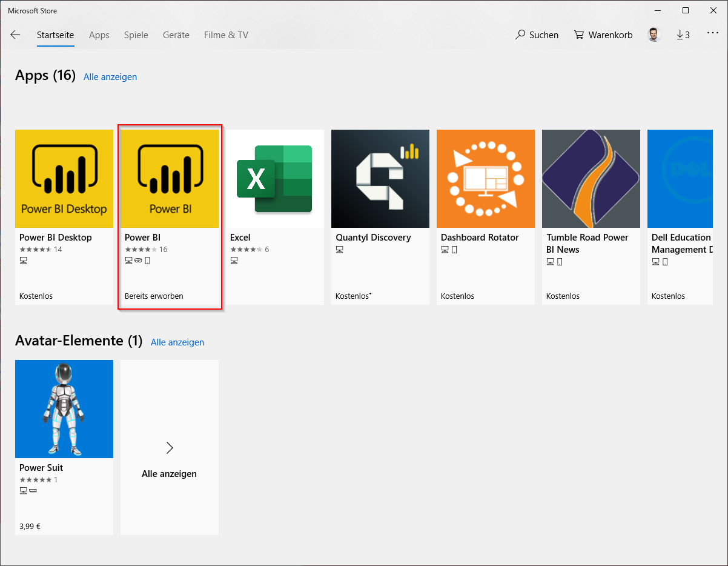The width and height of the screenshot is (728, 566).
Task: Open the Excel app icon tile
Action: tap(275, 179)
